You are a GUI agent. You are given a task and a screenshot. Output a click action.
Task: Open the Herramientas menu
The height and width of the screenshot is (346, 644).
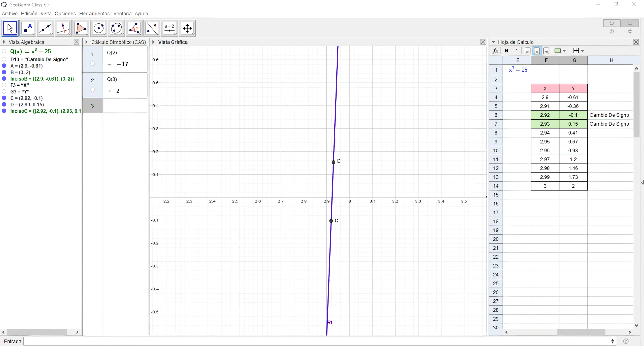94,14
